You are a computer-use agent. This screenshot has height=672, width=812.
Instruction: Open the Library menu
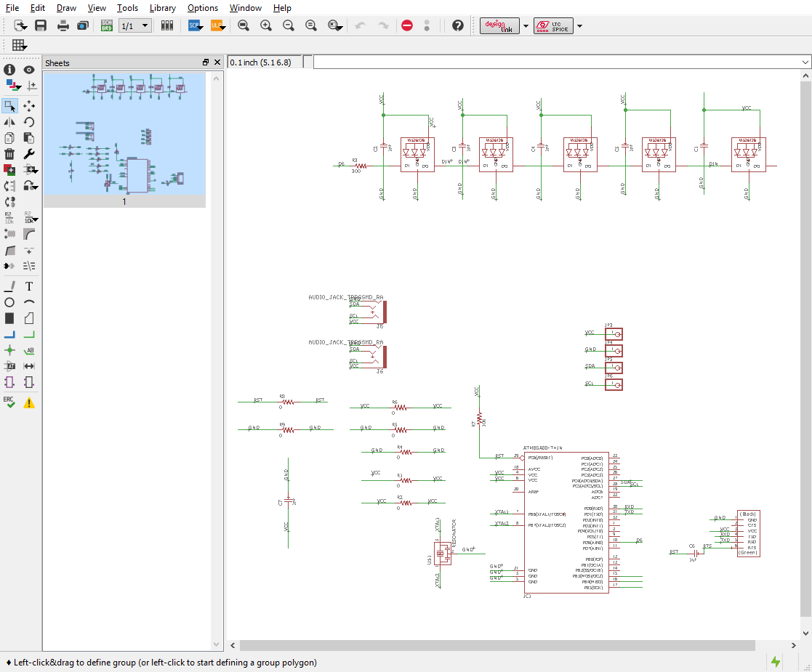pos(163,8)
